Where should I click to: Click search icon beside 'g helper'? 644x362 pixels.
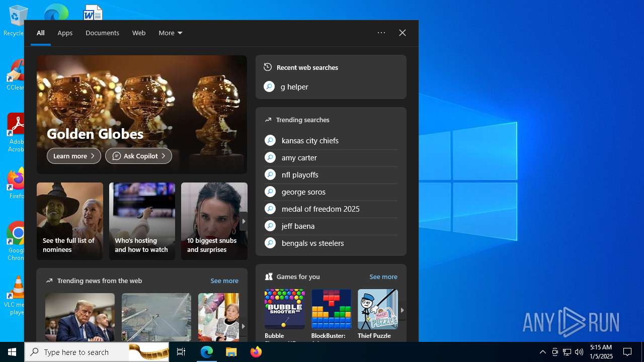click(x=269, y=86)
